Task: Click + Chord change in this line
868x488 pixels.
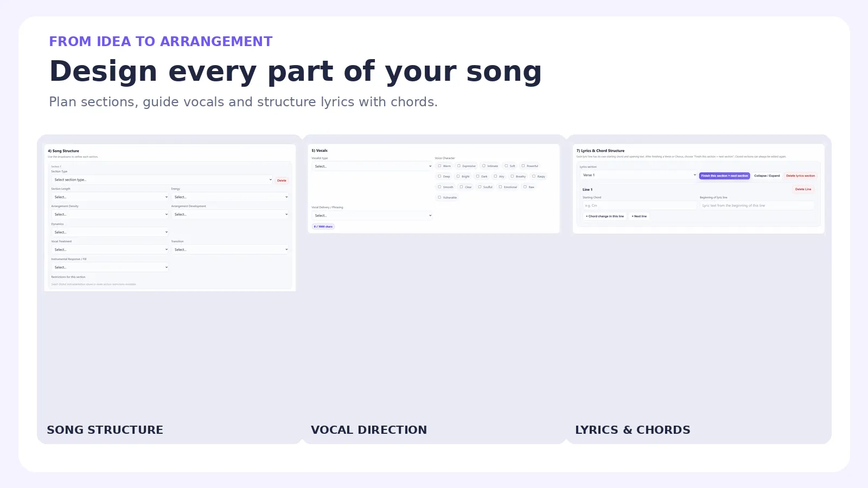Action: 605,216
